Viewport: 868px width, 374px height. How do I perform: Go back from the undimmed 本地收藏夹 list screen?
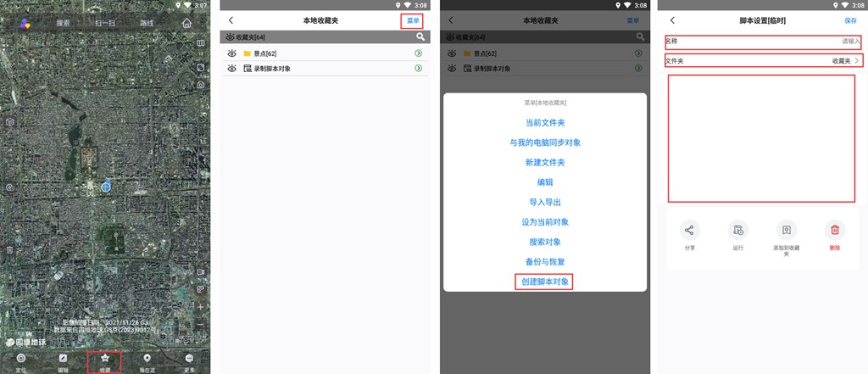231,20
